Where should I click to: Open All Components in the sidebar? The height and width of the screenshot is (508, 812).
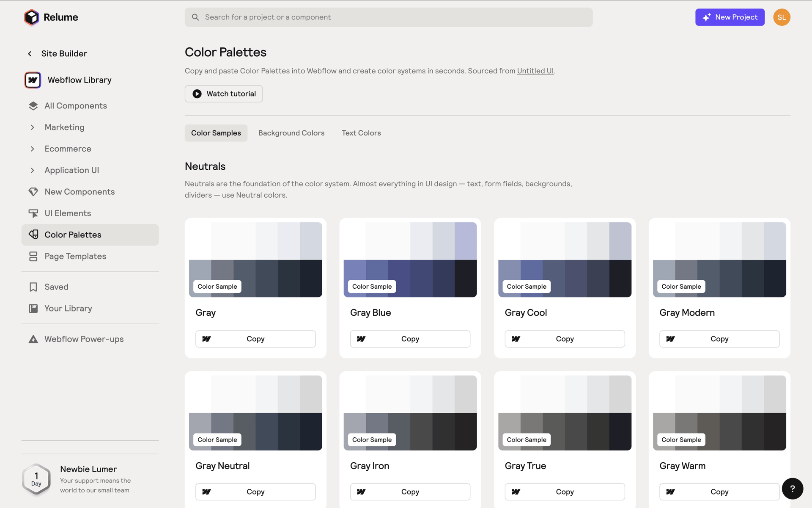point(90,106)
